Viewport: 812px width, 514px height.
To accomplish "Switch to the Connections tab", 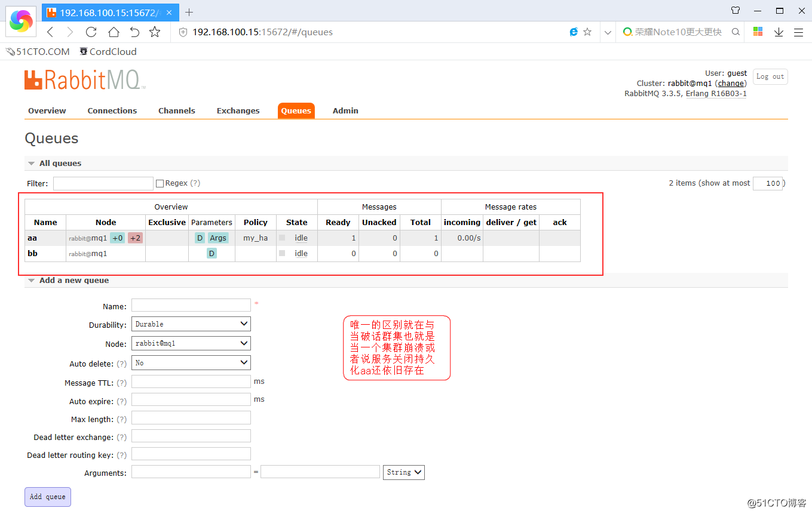I will click(112, 110).
